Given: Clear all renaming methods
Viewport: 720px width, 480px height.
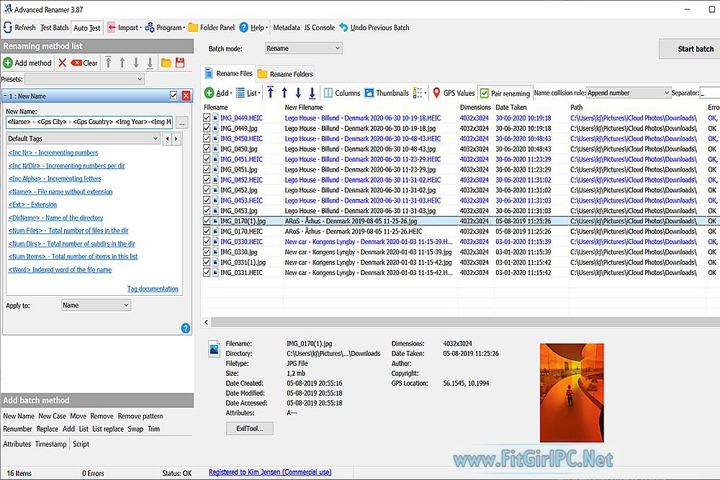Looking at the screenshot, I should point(84,62).
